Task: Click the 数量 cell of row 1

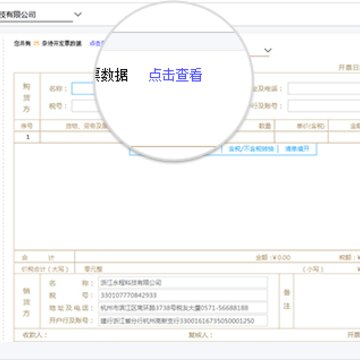Action: click(253, 137)
